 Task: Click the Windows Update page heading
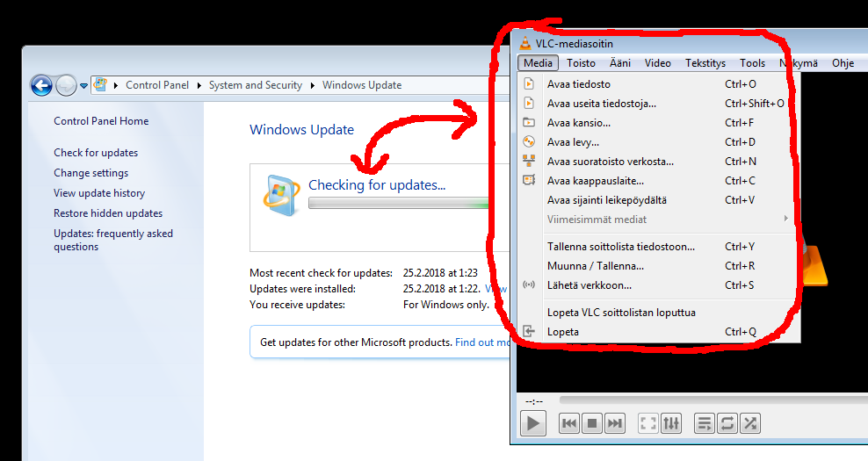(301, 129)
